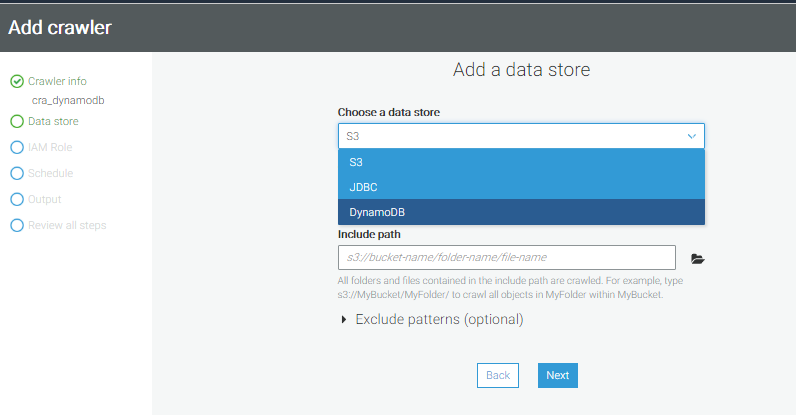Click the Back button
This screenshot has height=415, width=796.
[498, 375]
